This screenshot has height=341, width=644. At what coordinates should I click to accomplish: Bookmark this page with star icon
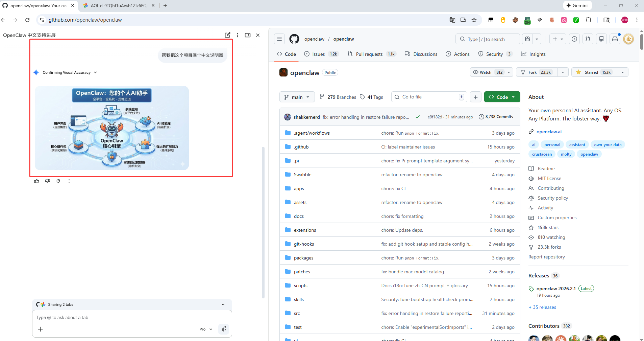[x=474, y=20]
